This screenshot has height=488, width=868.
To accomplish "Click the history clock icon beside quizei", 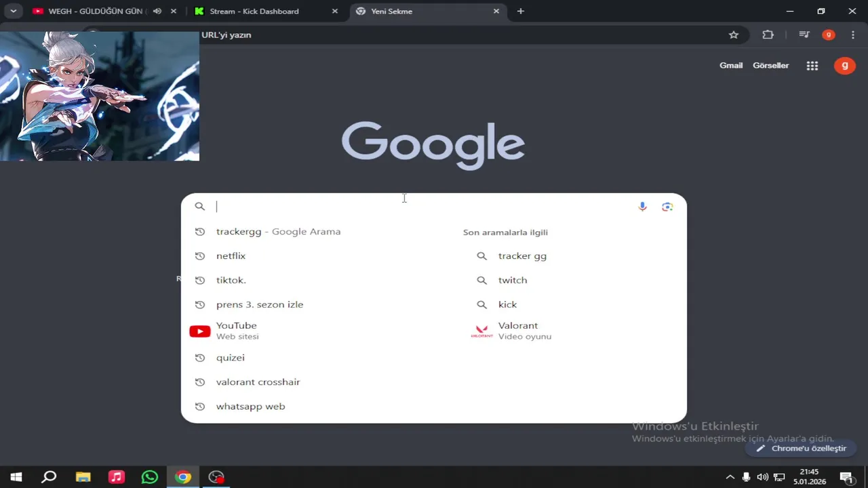I will (199, 358).
